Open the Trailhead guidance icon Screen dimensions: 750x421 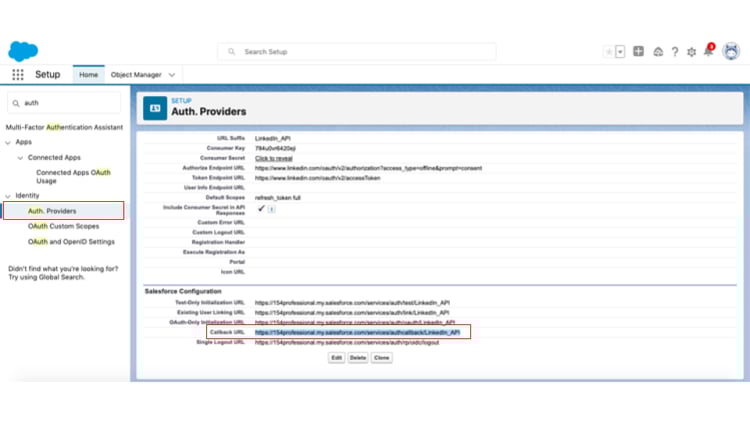[x=658, y=52]
